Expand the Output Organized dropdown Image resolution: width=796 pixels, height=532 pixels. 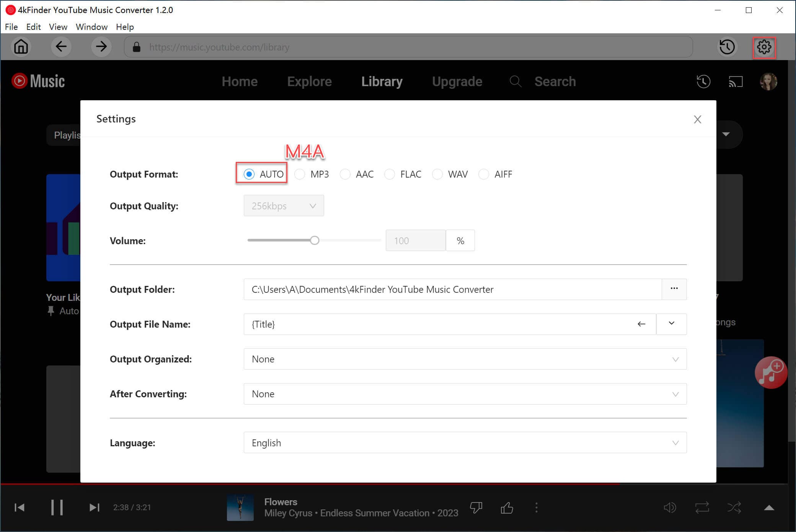tap(465, 359)
